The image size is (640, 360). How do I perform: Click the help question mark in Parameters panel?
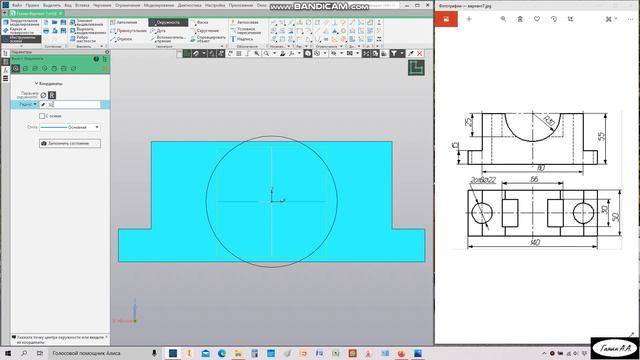tap(96, 59)
